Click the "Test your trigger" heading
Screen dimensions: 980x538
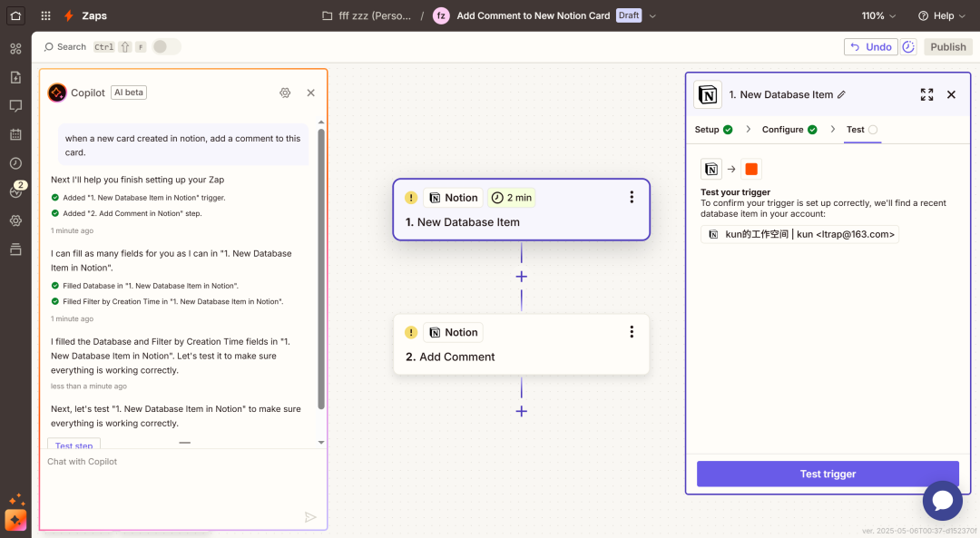735,191
